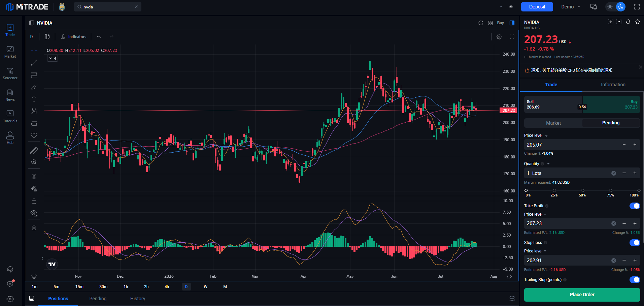Open chart settings gear
The width and height of the screenshot is (644, 306).
[499, 37]
